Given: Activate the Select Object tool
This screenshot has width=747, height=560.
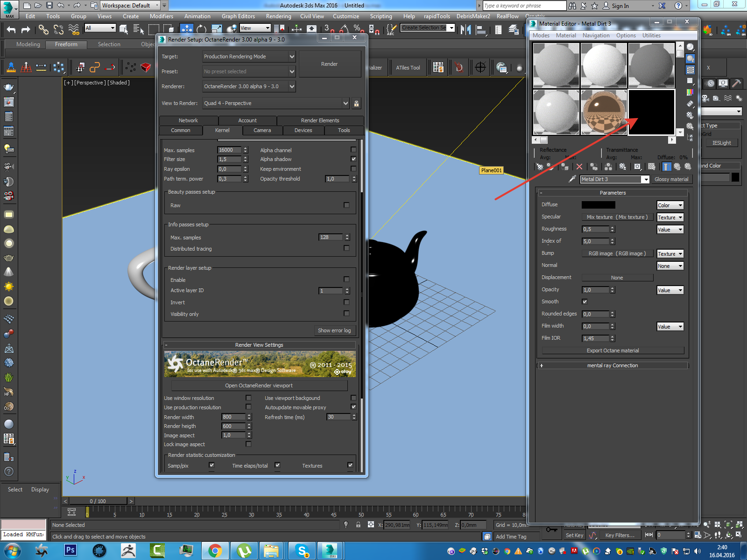Looking at the screenshot, I should tap(124, 29).
